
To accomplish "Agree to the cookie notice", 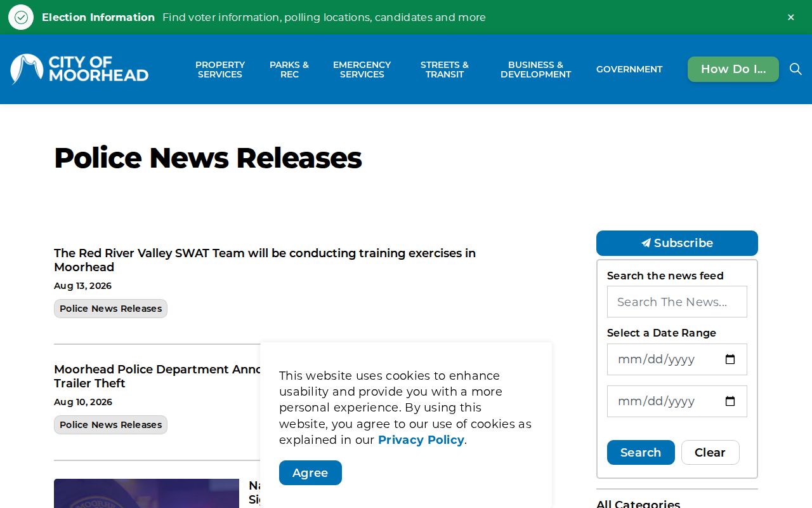I will (310, 472).
